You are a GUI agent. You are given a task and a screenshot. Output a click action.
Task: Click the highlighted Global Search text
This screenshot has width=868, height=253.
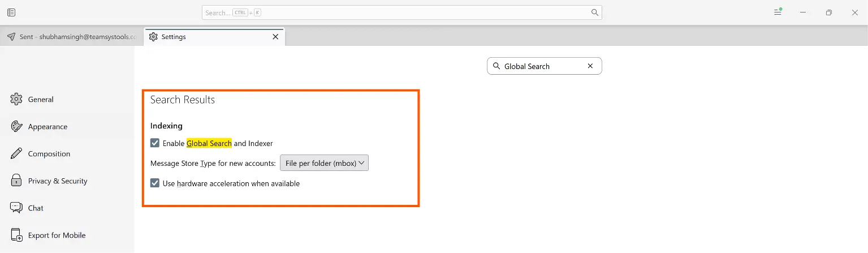(209, 143)
